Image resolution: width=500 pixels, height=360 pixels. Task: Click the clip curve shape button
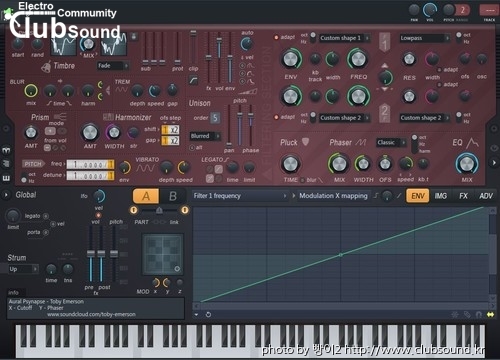(x=193, y=80)
